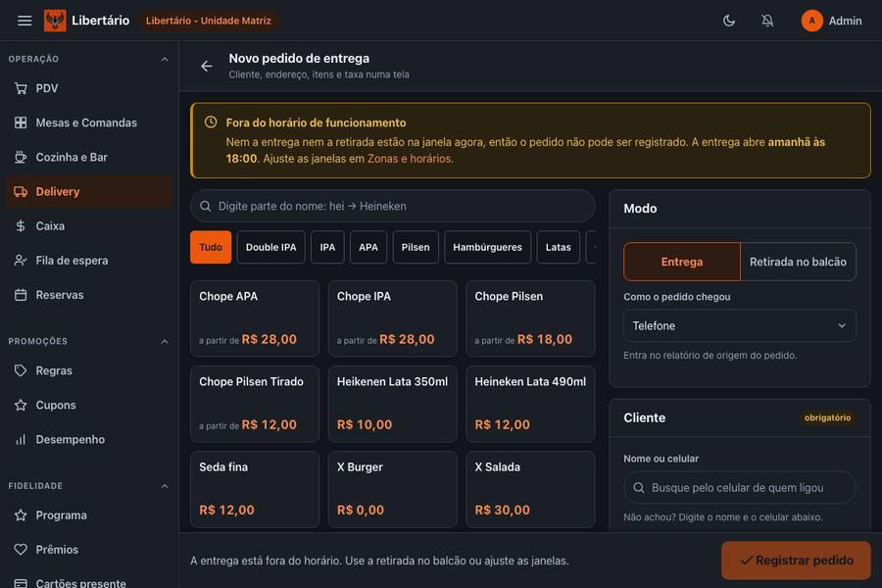
Task: Open PDV in sidebar
Action: pyautogui.click(x=90, y=88)
